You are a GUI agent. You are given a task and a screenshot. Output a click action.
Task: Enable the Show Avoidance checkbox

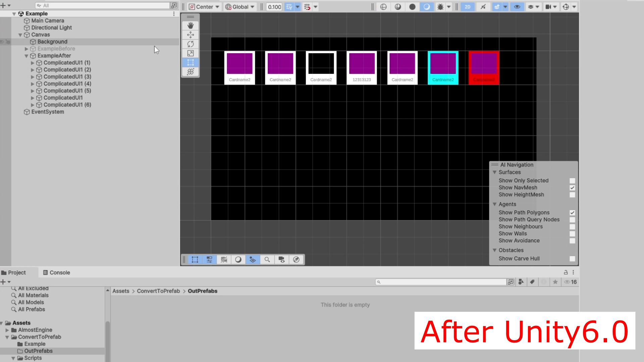572,241
